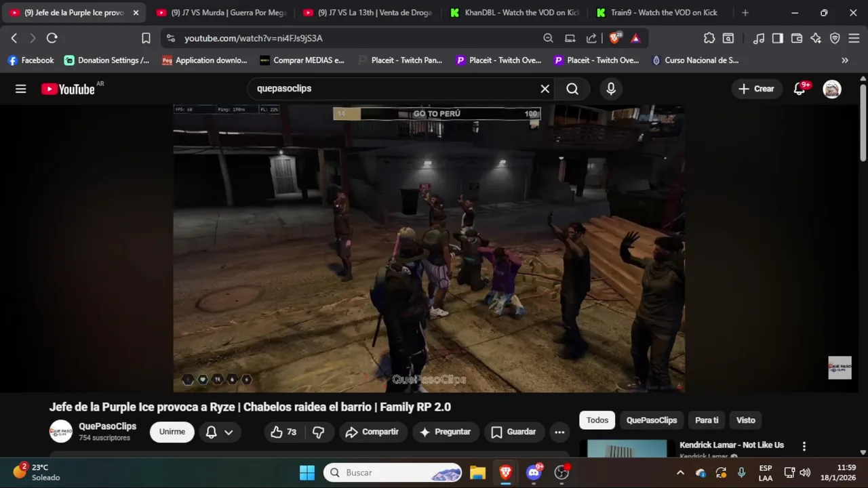
Task: Click the Crear button
Action: tap(756, 89)
